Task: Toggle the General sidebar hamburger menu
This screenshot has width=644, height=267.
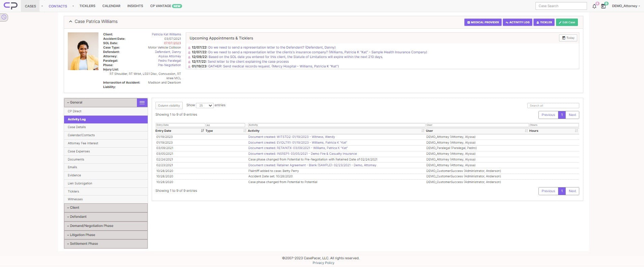Action: click(142, 102)
